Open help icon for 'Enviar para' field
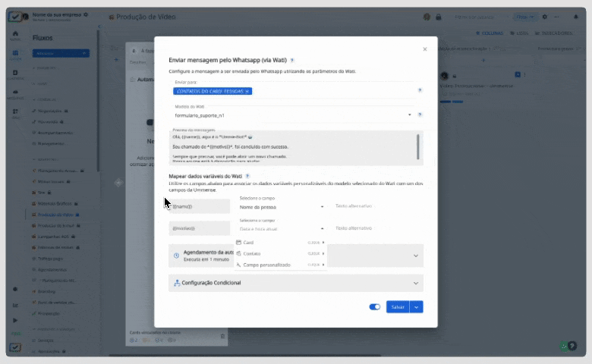Image resolution: width=592 pixels, height=364 pixels. pos(420,90)
